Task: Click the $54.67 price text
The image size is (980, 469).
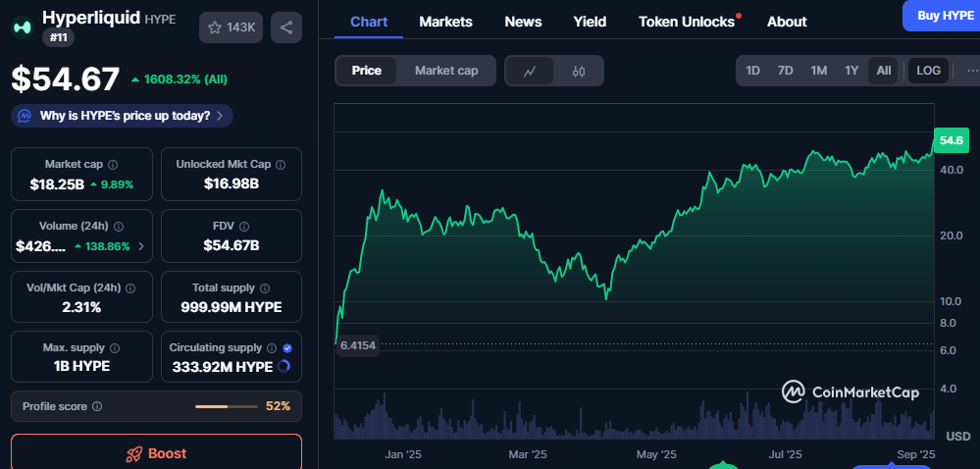Action: [66, 79]
